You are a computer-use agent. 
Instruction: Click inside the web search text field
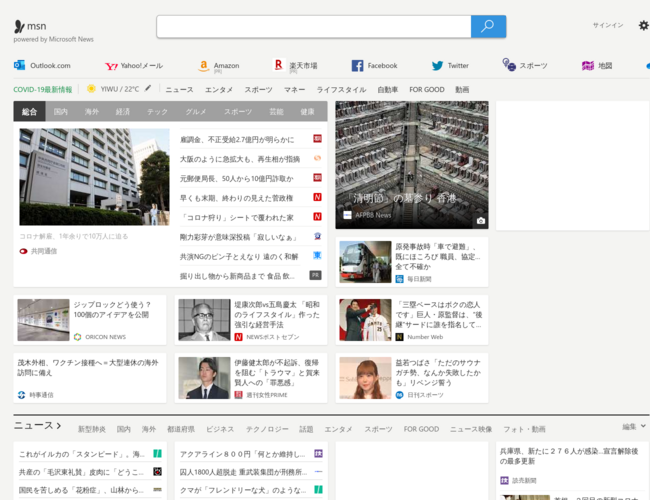click(313, 26)
